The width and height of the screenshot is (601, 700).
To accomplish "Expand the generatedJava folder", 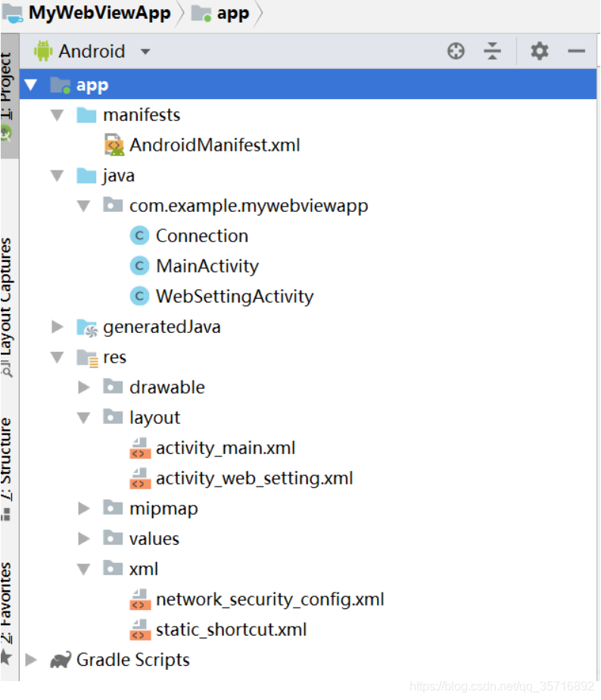I will [58, 327].
